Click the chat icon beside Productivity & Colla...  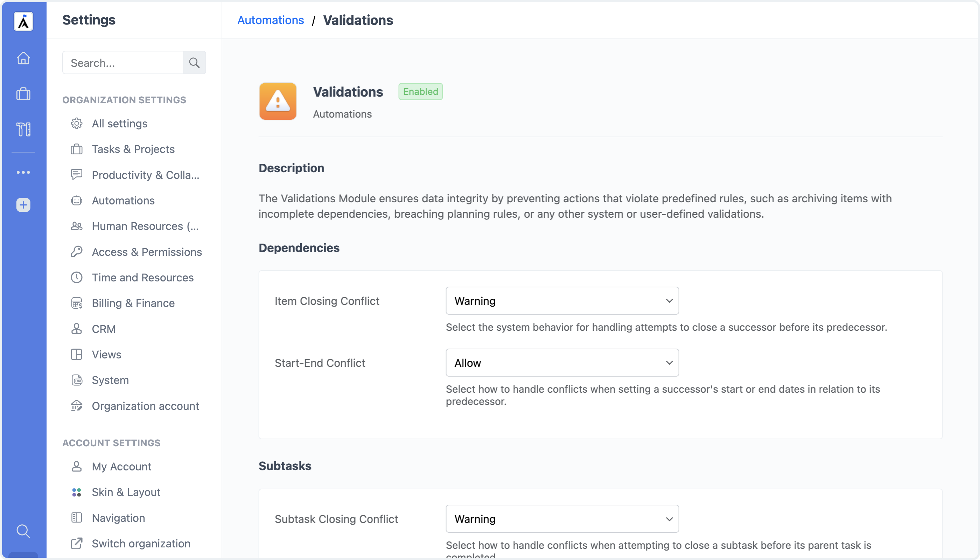click(77, 175)
